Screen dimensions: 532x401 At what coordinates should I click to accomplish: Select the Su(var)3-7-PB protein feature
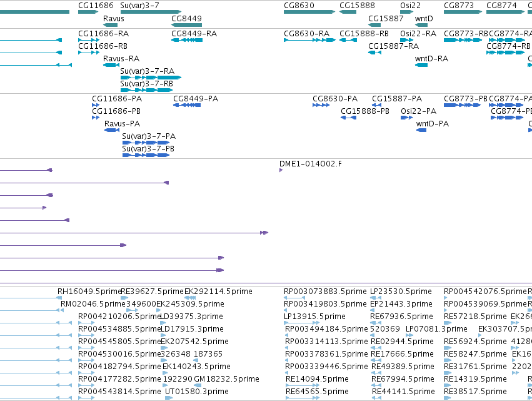tap(146, 155)
